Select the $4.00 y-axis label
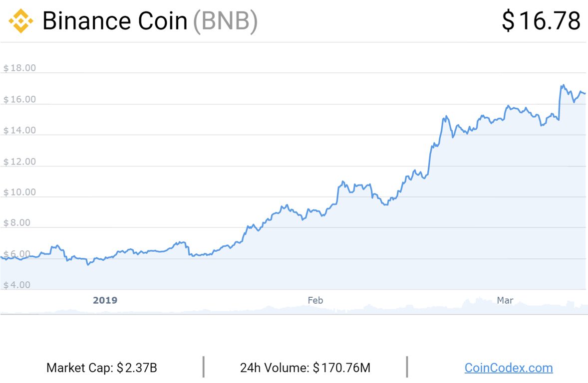This screenshot has height=383, width=588. (17, 285)
